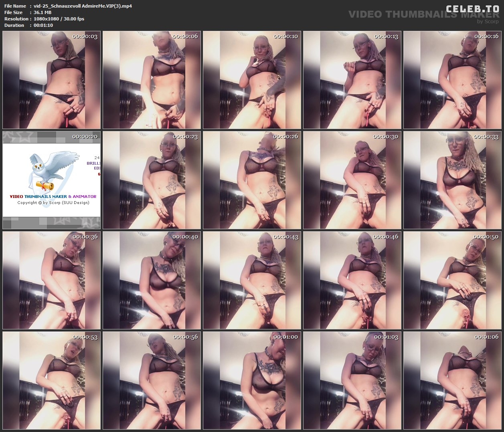The image size is (504, 432).
Task: Select the thumbnail at timestamp 00:00:03
Action: point(51,80)
